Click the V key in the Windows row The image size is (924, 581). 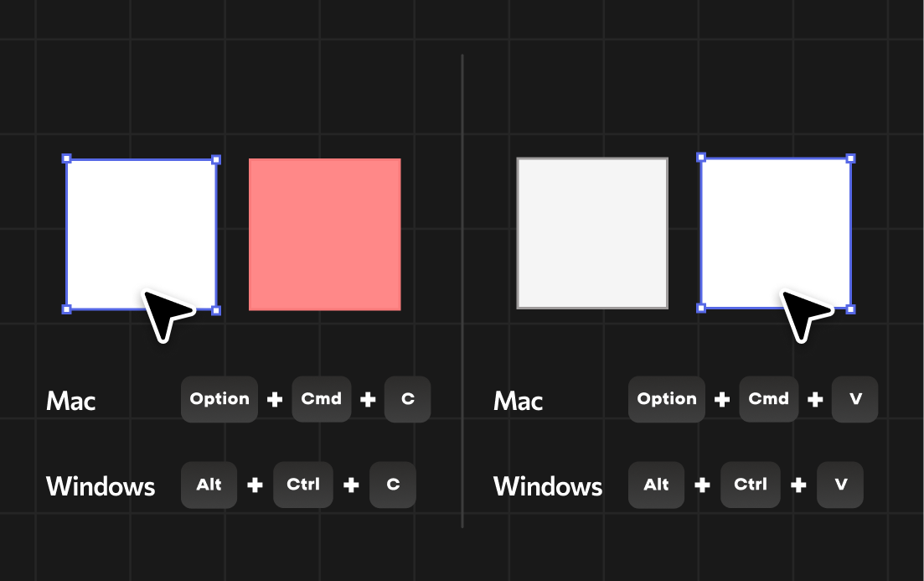[x=840, y=485]
